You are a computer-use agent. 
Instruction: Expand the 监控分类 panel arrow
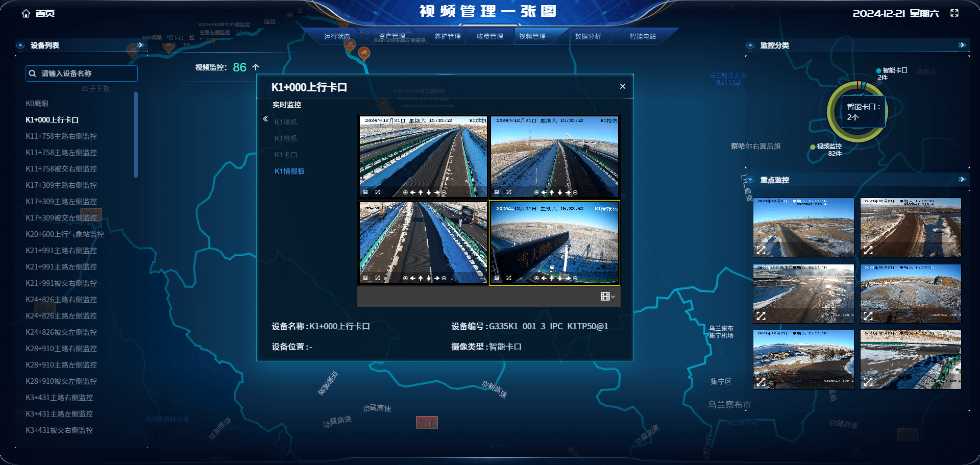point(962,45)
